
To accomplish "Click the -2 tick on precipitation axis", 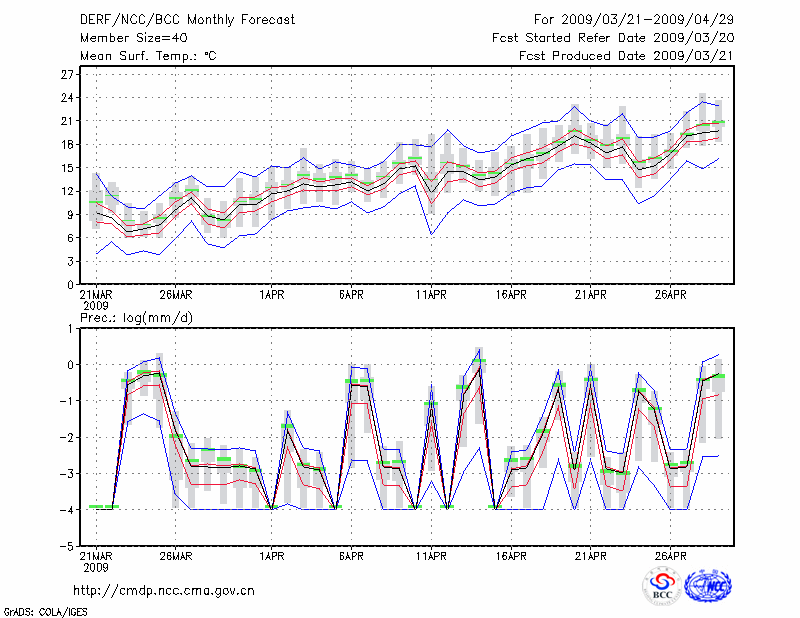I will (x=69, y=437).
